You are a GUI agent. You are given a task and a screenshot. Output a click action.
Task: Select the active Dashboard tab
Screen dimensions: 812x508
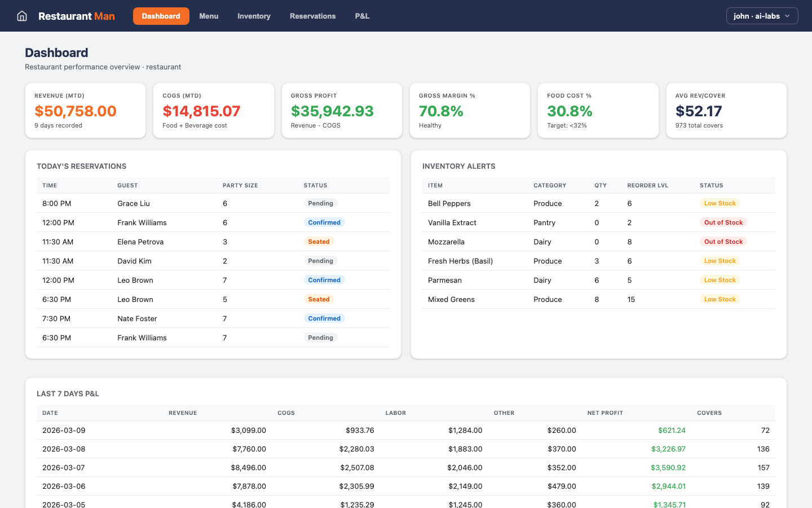pos(161,16)
